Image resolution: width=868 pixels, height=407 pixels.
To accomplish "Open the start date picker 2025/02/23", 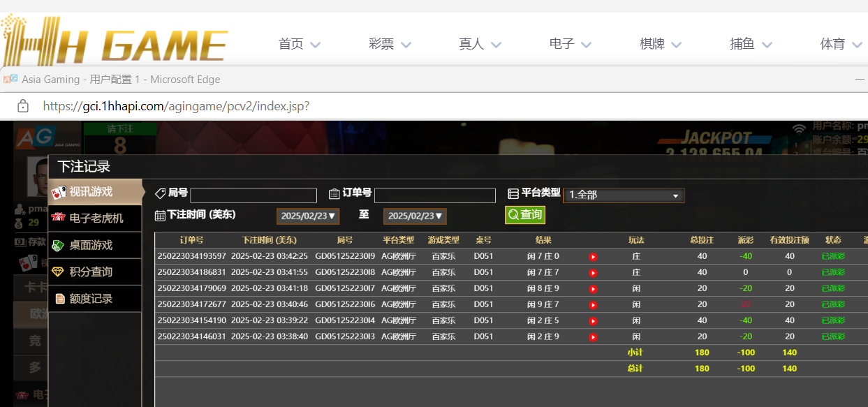I will [308, 216].
